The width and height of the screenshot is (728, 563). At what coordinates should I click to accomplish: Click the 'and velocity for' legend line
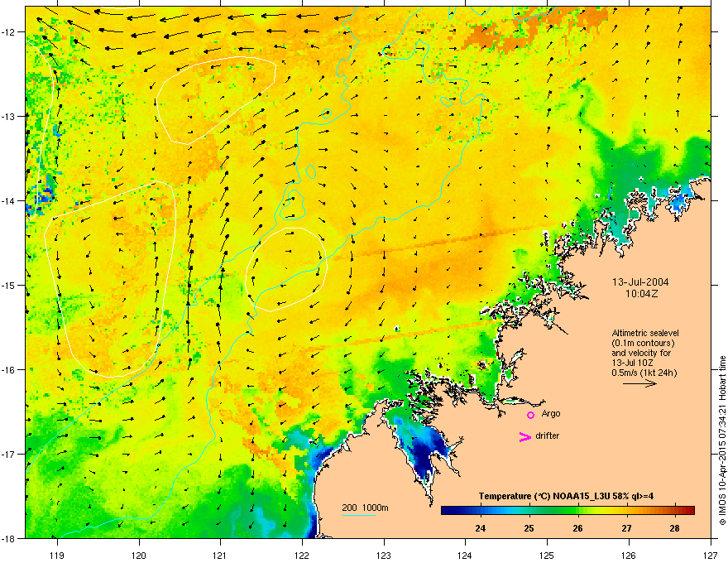coord(641,353)
